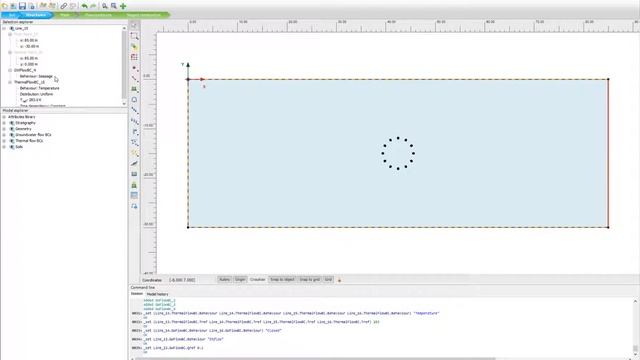Click the geometry point at the model origin

(x=188, y=79)
